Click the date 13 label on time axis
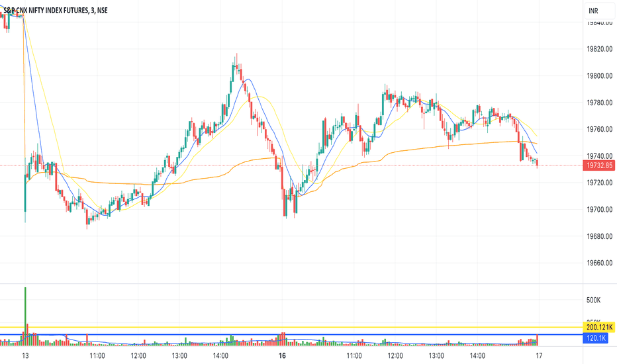Viewport: 617px width, 364px height. tap(25, 356)
